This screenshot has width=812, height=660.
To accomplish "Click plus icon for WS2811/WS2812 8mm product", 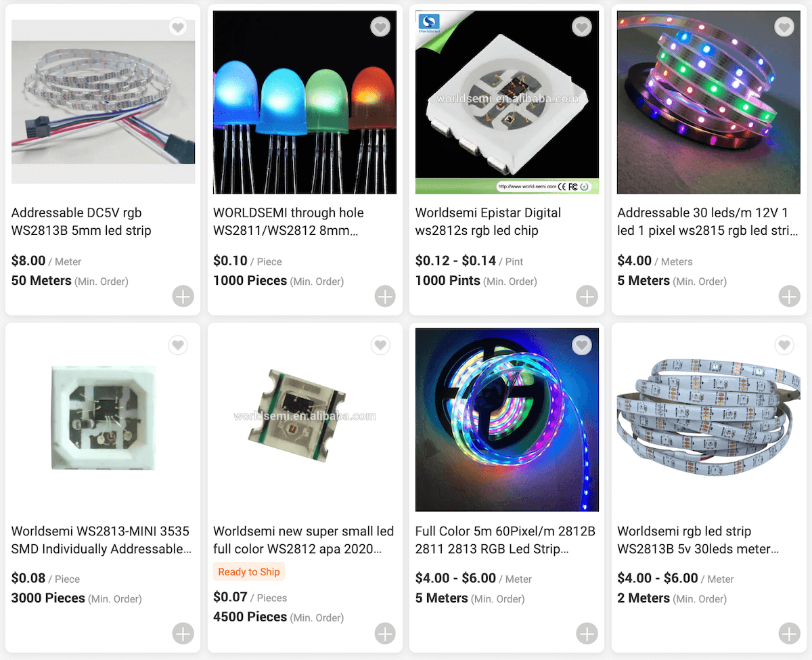I will coord(385,296).
